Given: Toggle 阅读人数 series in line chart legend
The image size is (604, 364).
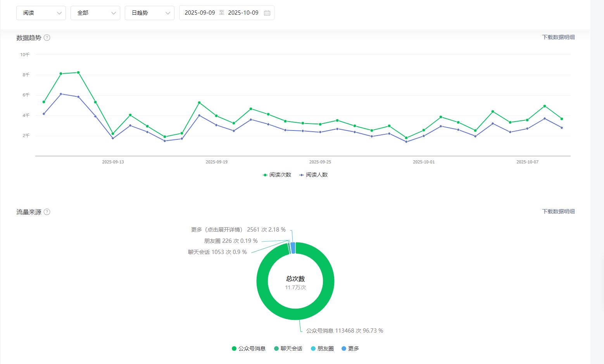Looking at the screenshot, I should (314, 175).
